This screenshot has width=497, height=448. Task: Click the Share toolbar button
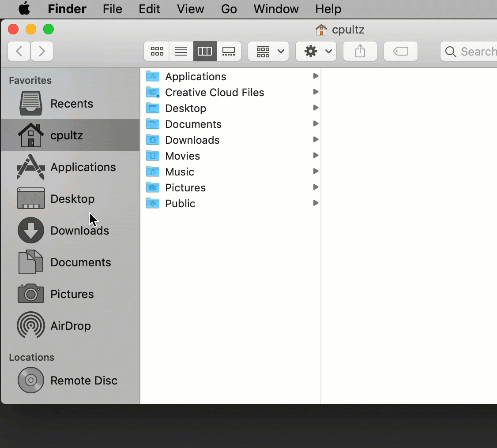(360, 51)
